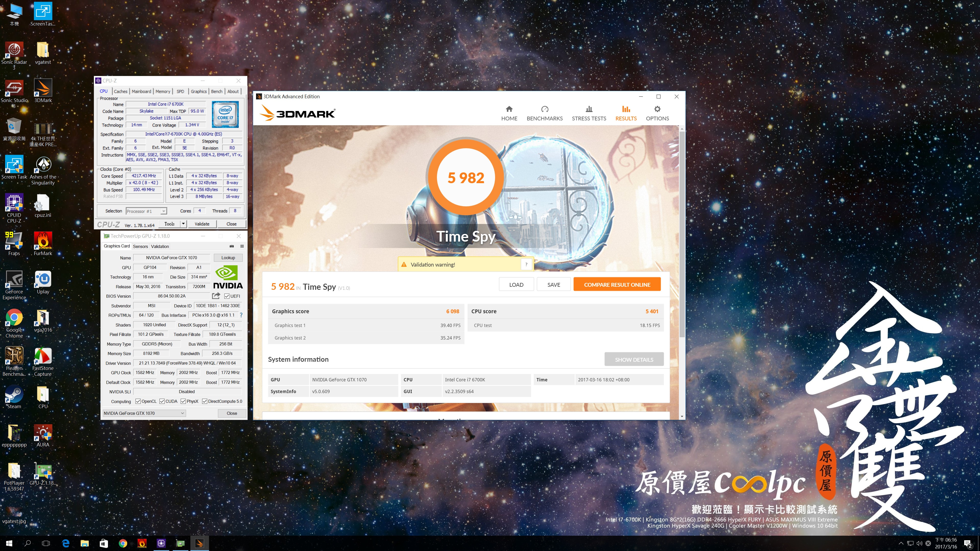Click the Lookup button in GPU-Z
Image resolution: width=980 pixels, height=551 pixels.
(228, 257)
